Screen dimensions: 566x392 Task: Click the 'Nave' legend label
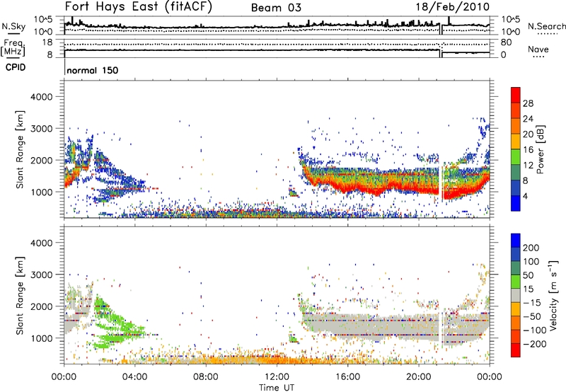point(538,50)
